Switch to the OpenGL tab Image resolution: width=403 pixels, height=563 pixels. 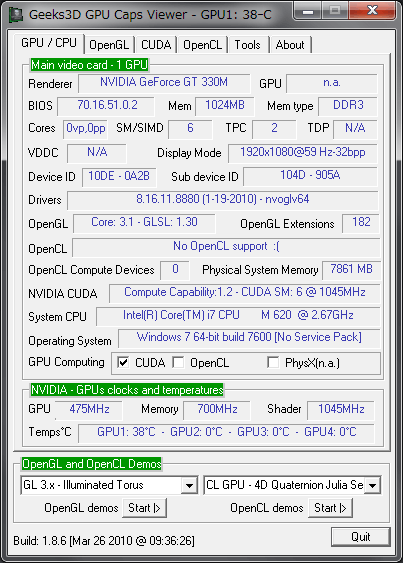[x=109, y=45]
